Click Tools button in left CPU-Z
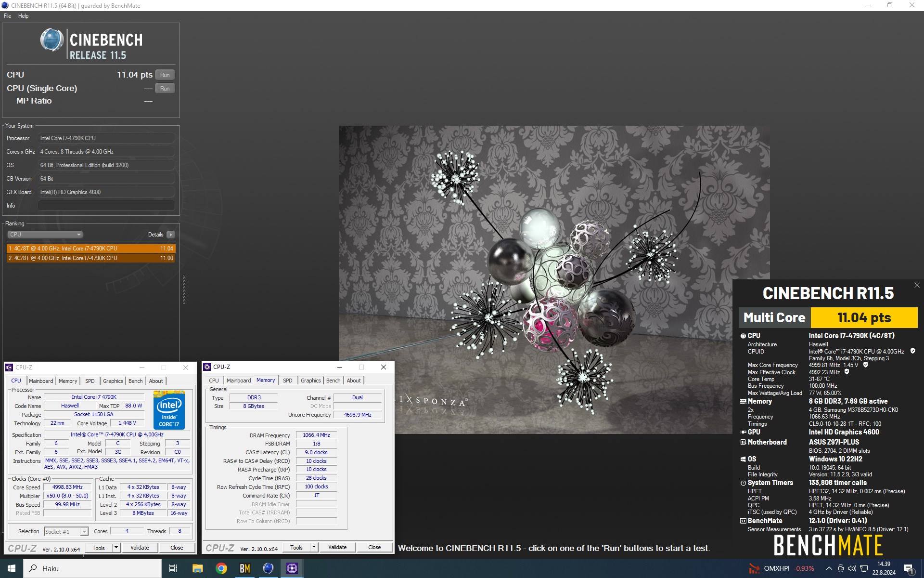Screen dimensions: 924x578 click(99, 548)
